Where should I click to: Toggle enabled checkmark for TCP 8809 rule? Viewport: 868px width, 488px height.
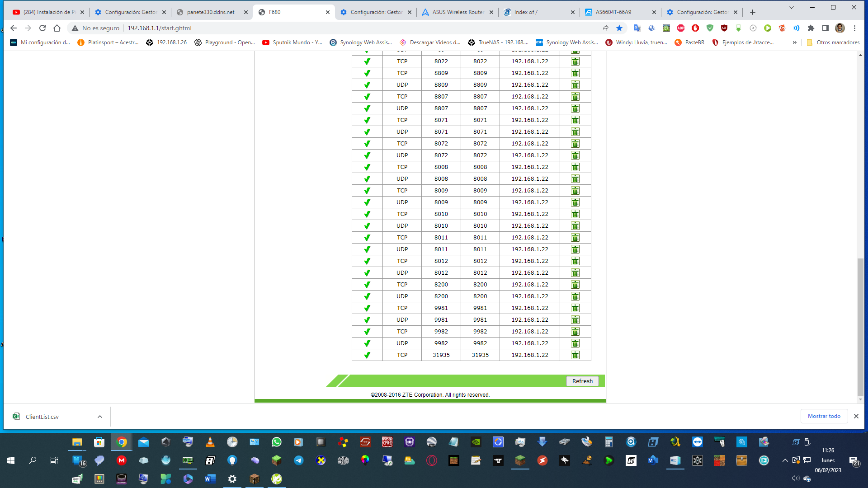coord(367,73)
